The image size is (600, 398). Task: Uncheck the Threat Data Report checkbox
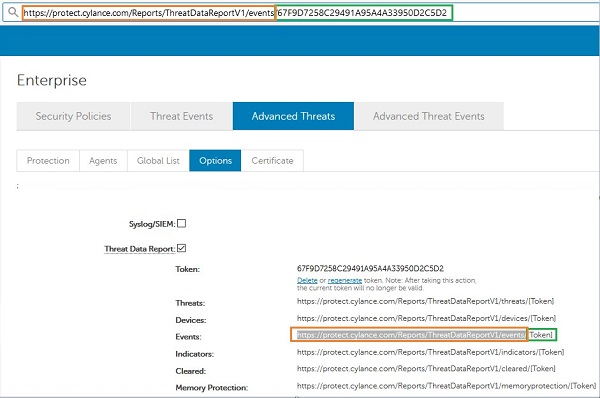(x=182, y=248)
